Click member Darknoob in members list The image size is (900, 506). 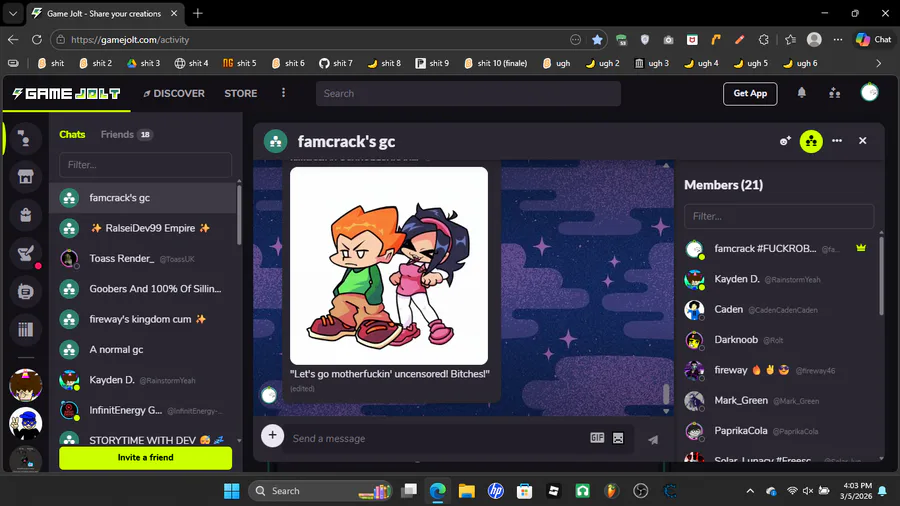pyautogui.click(x=778, y=340)
